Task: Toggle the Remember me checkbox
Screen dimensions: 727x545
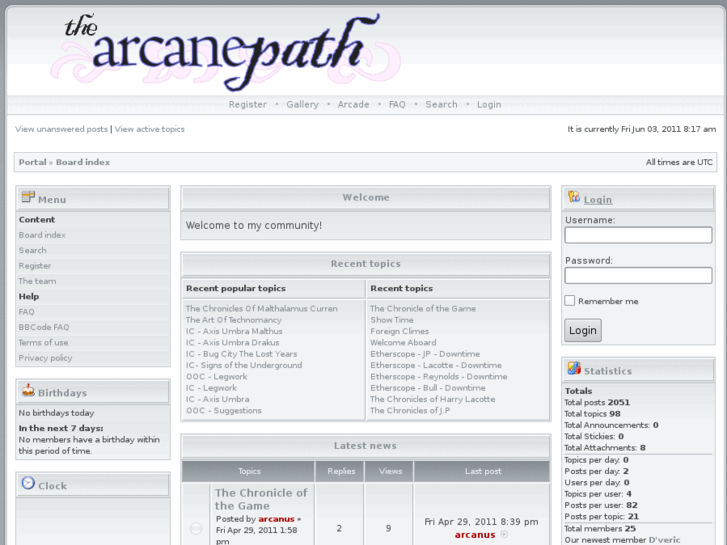Action: [570, 301]
